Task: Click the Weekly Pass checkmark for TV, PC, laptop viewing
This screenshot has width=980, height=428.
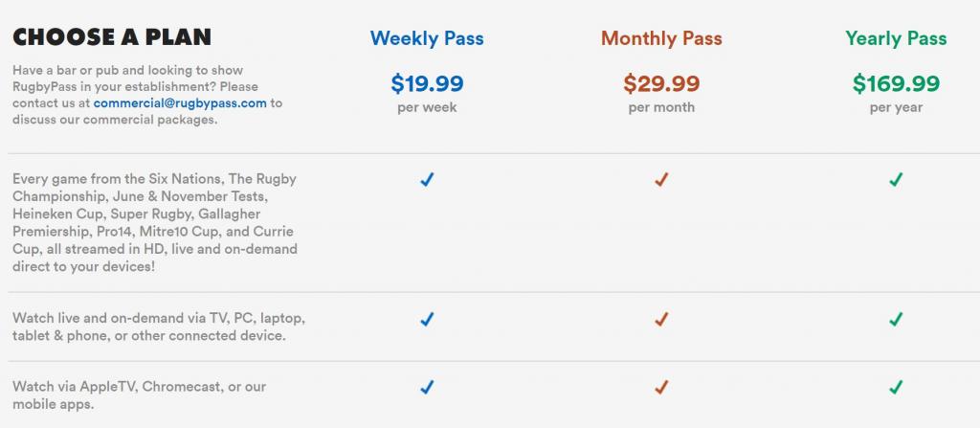Action: pos(427,320)
